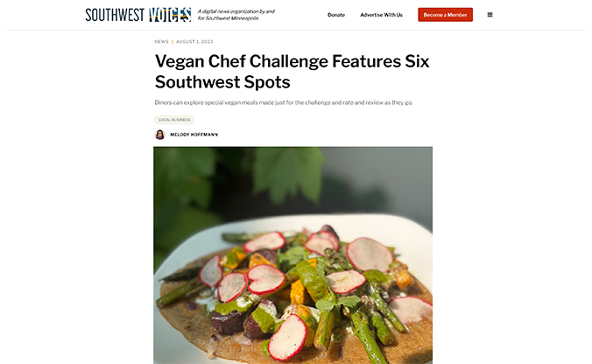This screenshot has width=592, height=364.
Task: Click the August 1, 2023 date
Action: pos(194,42)
